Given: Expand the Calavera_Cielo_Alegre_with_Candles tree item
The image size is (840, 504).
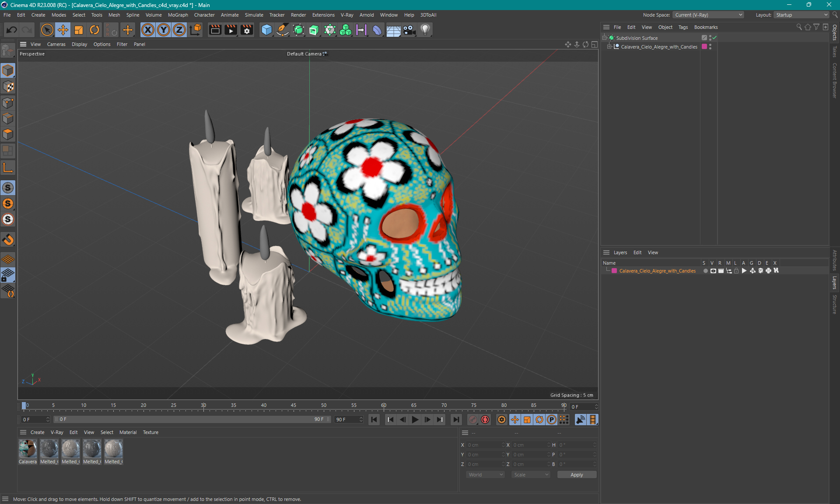Looking at the screenshot, I should tap(612, 46).
